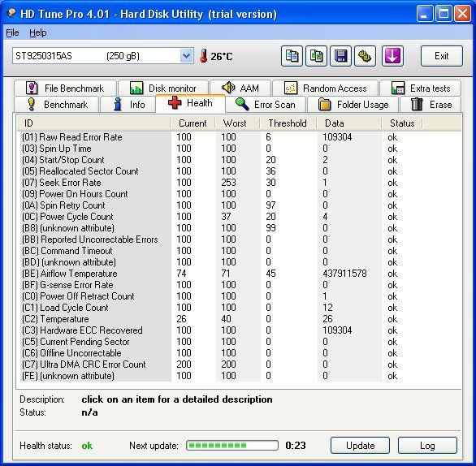Switch to the AAM tab
Viewport: 476px width, 466px height.
tap(240, 88)
